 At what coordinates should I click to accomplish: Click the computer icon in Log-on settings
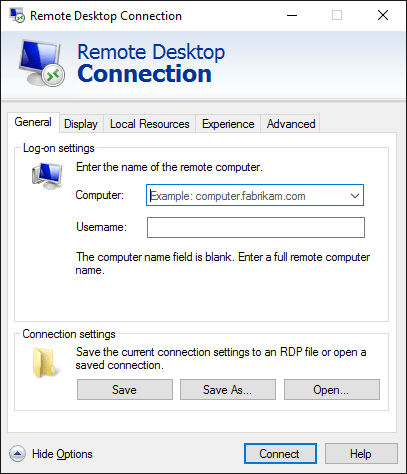(47, 176)
